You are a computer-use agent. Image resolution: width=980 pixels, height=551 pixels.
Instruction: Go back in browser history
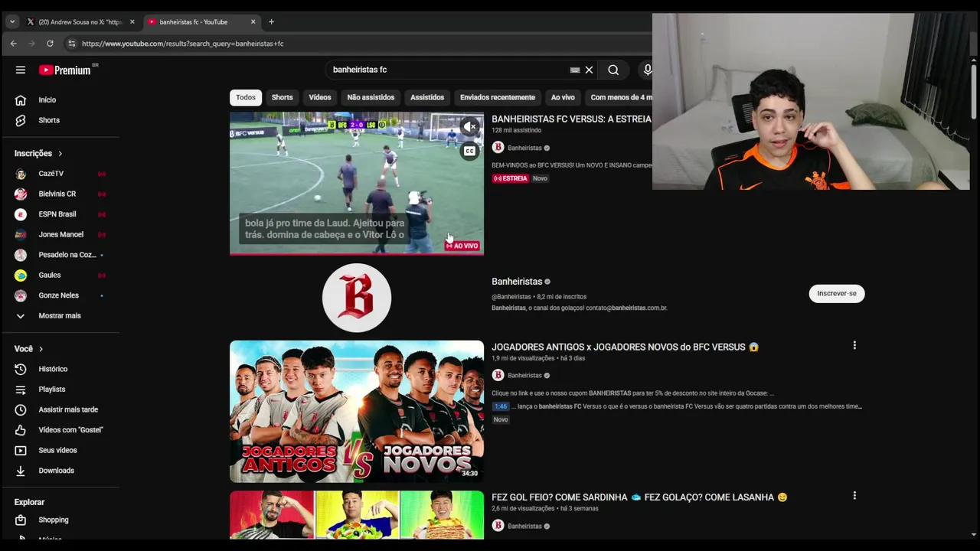[x=13, y=44]
